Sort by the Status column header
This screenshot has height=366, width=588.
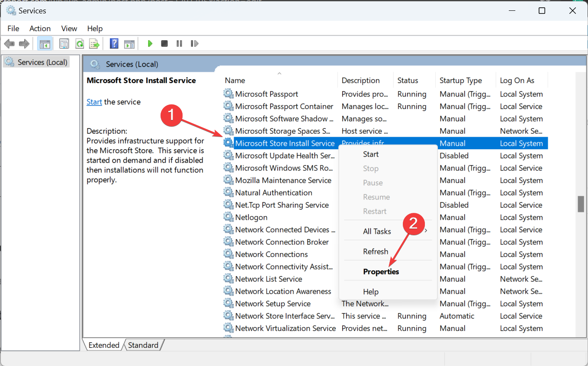coord(414,80)
